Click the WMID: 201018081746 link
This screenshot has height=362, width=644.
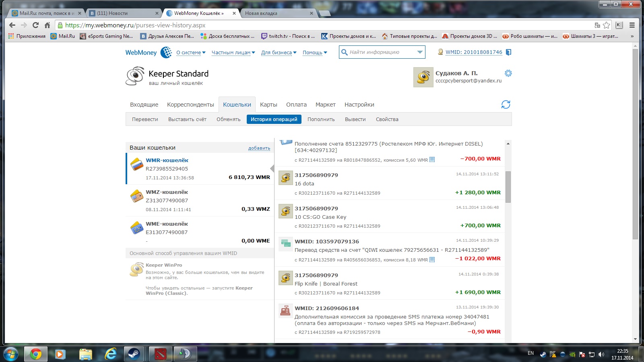(x=474, y=52)
